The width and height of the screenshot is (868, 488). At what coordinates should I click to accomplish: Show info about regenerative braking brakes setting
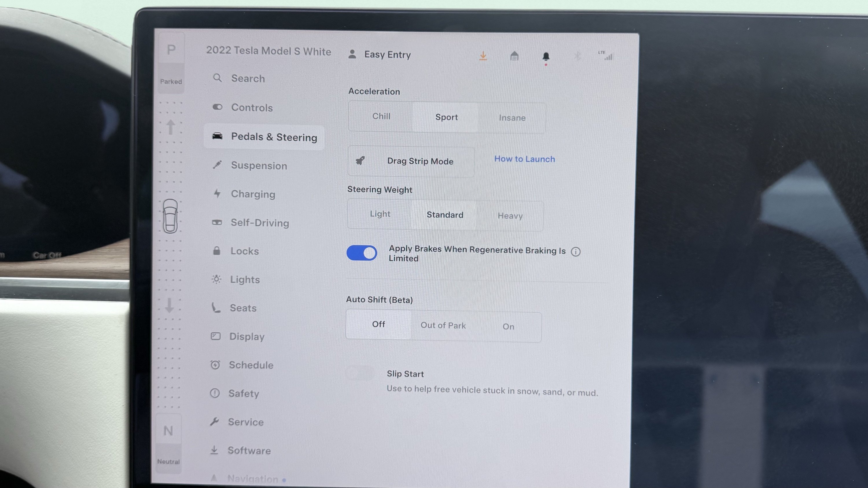click(575, 252)
